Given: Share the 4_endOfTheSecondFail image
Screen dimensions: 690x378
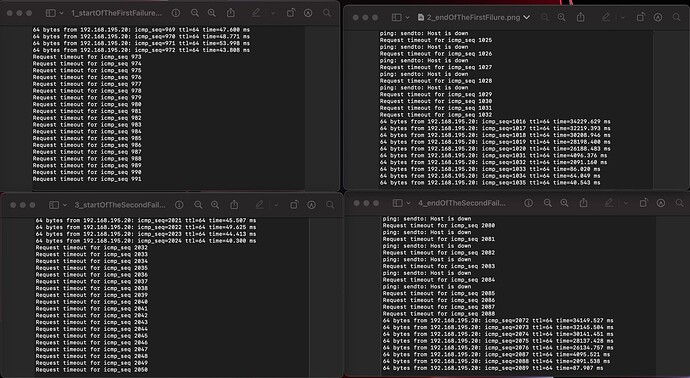Looking at the screenshot, I should tap(584, 202).
